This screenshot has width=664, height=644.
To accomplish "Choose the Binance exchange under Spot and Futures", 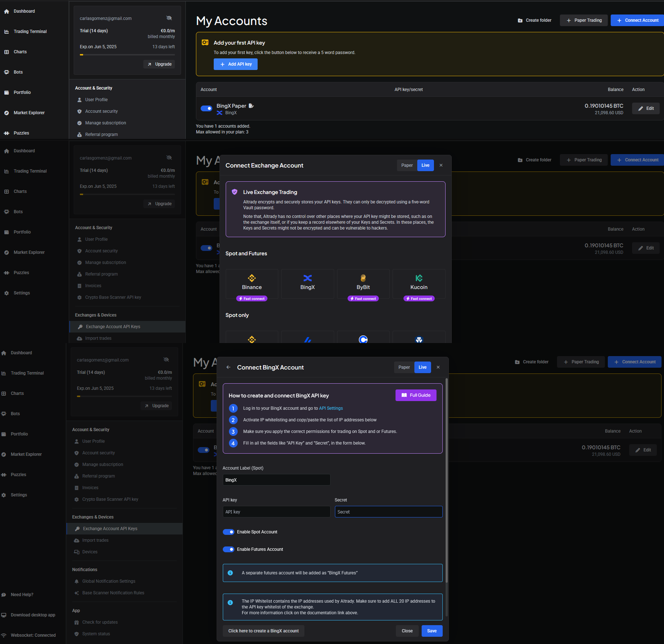I will 252,284.
